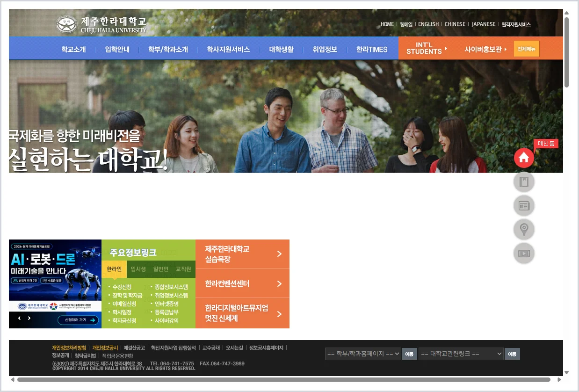Open the 대학교관련링크 dropdown
This screenshot has height=392, width=579.
(x=461, y=354)
